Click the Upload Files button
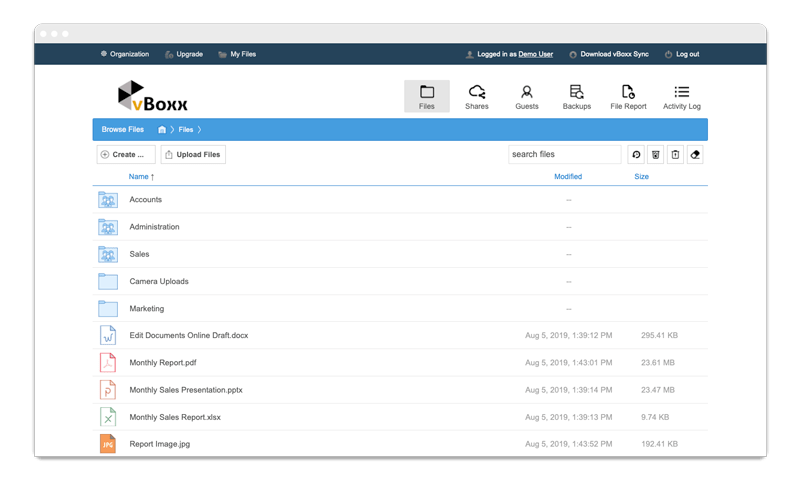This screenshot has height=492, width=800. point(193,154)
